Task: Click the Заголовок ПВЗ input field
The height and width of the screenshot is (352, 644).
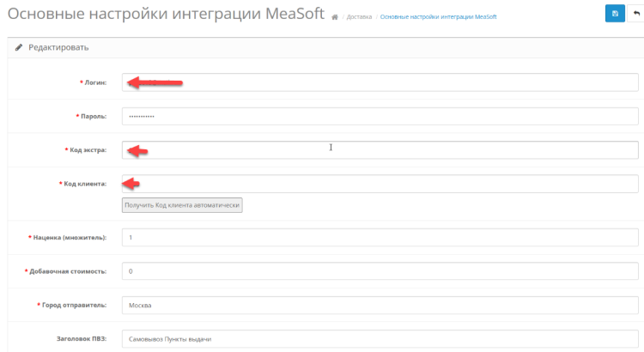Action: (380, 338)
